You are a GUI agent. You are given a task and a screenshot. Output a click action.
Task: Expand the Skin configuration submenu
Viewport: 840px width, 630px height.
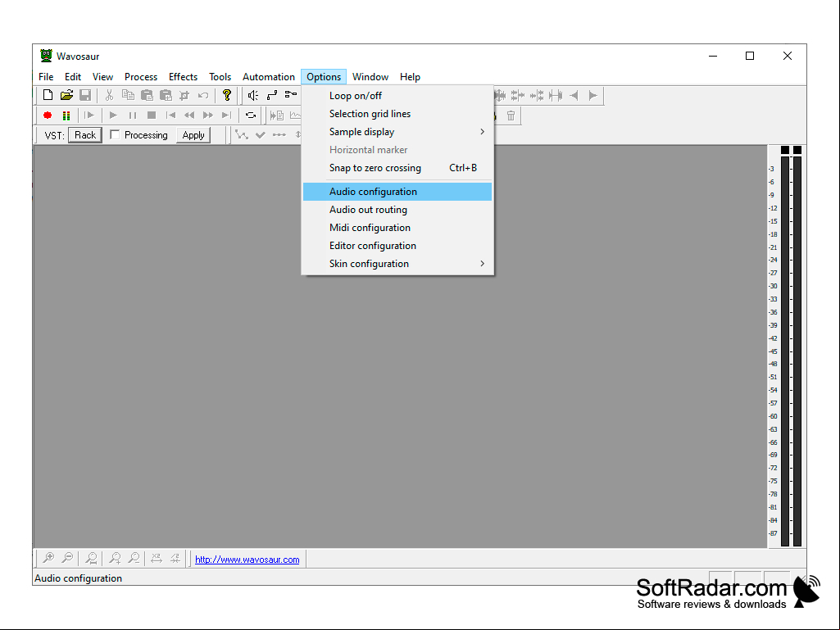397,264
